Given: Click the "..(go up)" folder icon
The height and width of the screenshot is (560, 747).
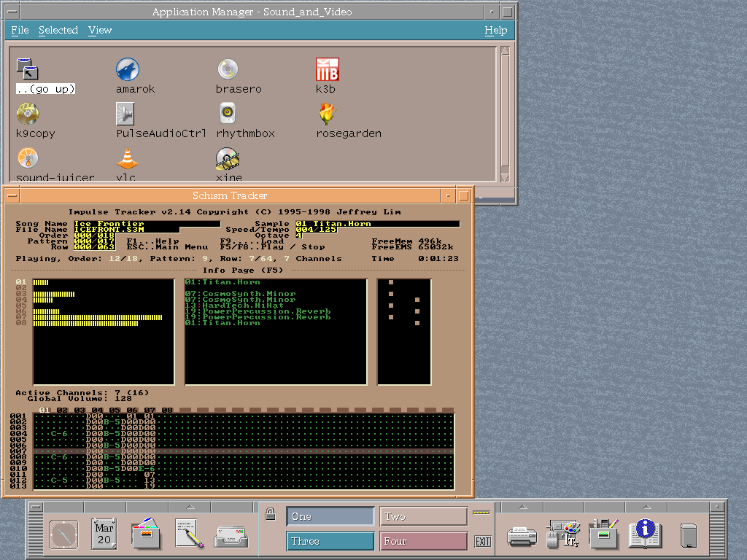Looking at the screenshot, I should pos(28,70).
